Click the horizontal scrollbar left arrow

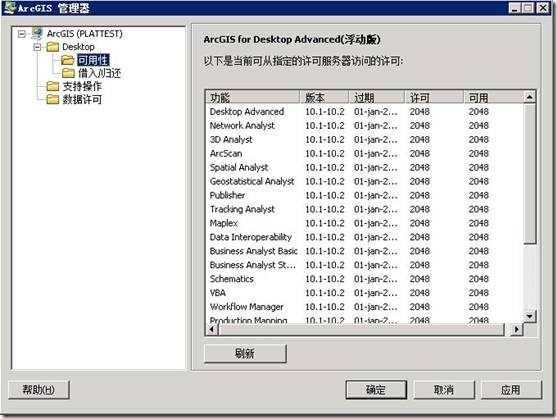[x=212, y=330]
